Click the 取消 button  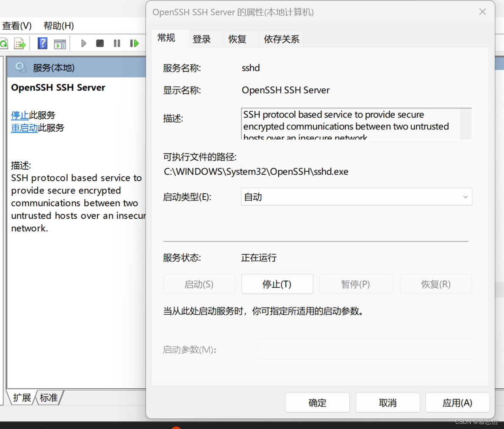(388, 403)
